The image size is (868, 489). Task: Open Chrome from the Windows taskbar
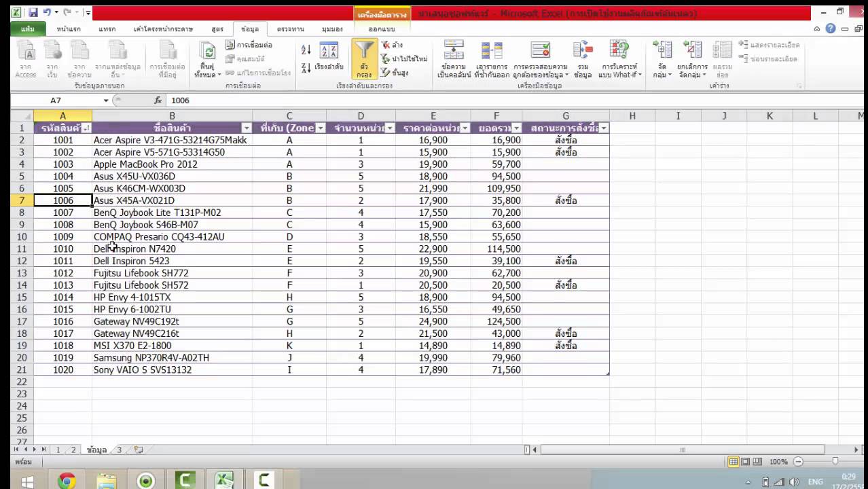[x=67, y=482]
